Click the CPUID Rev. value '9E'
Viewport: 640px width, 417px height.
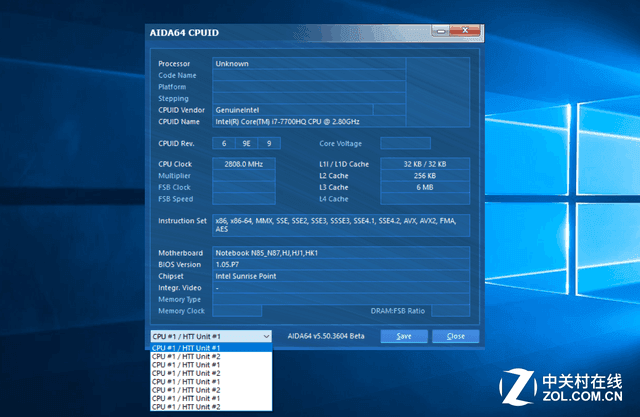tap(247, 144)
